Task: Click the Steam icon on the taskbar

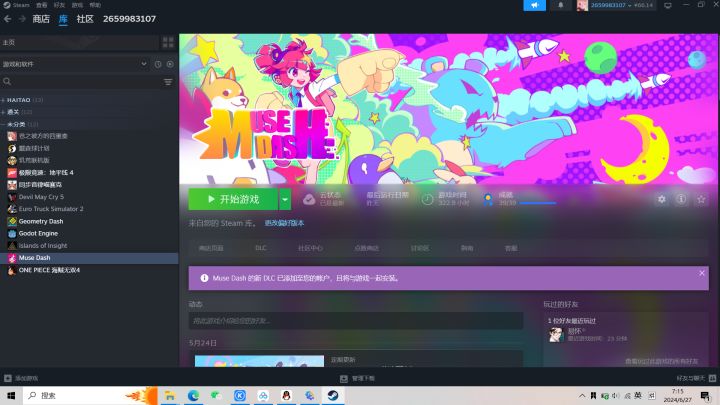Action: pos(333,395)
